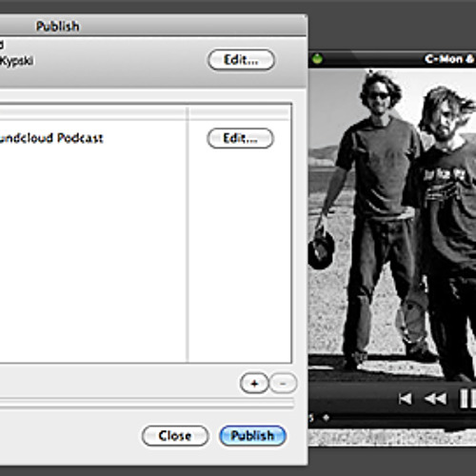Rewind the track with double-arrow icon
Screen dimensions: 476x476
click(x=435, y=399)
